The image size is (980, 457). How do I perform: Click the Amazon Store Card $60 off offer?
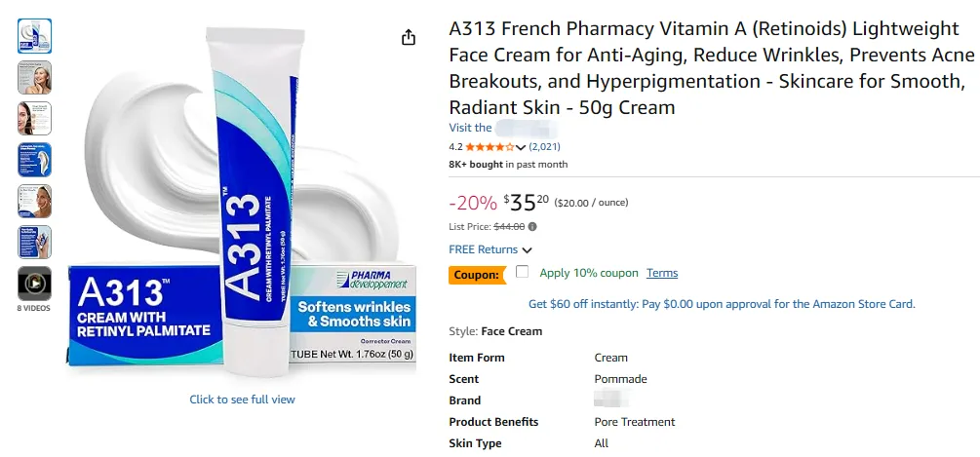click(x=721, y=304)
